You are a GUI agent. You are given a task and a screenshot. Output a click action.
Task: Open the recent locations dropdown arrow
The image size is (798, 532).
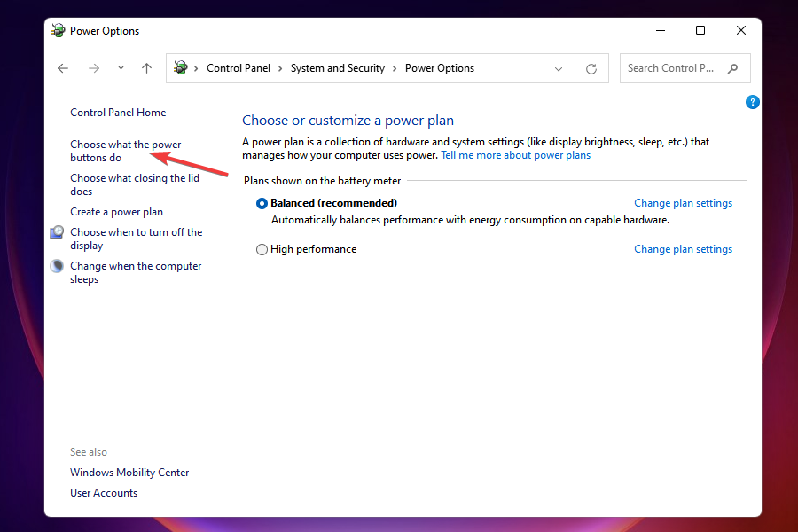(121, 67)
